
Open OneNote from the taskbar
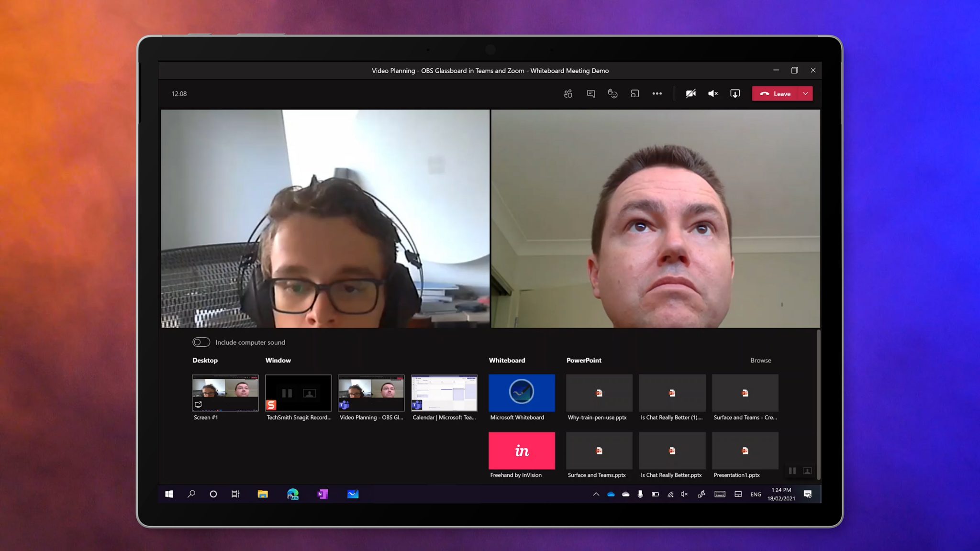(x=323, y=494)
